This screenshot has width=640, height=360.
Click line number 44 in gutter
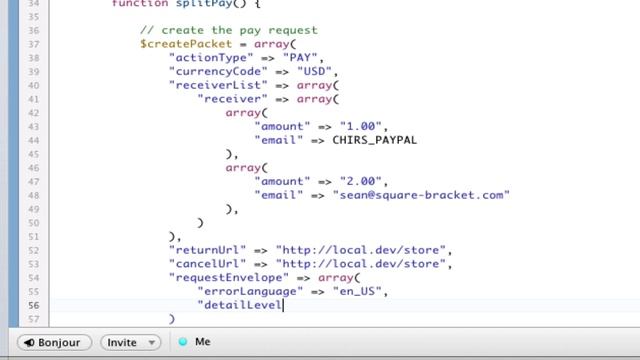click(34, 140)
